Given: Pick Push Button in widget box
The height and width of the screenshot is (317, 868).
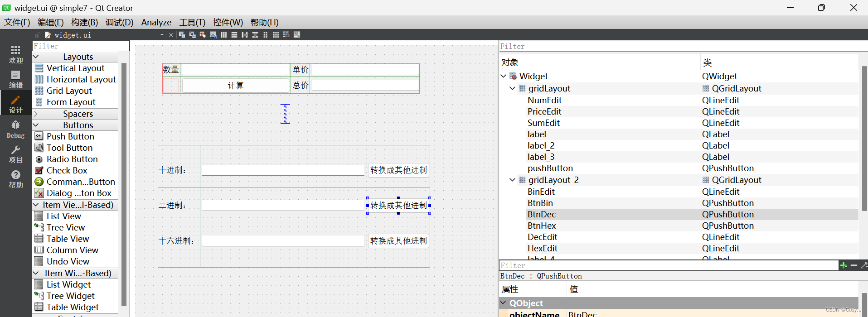Looking at the screenshot, I should tap(75, 136).
